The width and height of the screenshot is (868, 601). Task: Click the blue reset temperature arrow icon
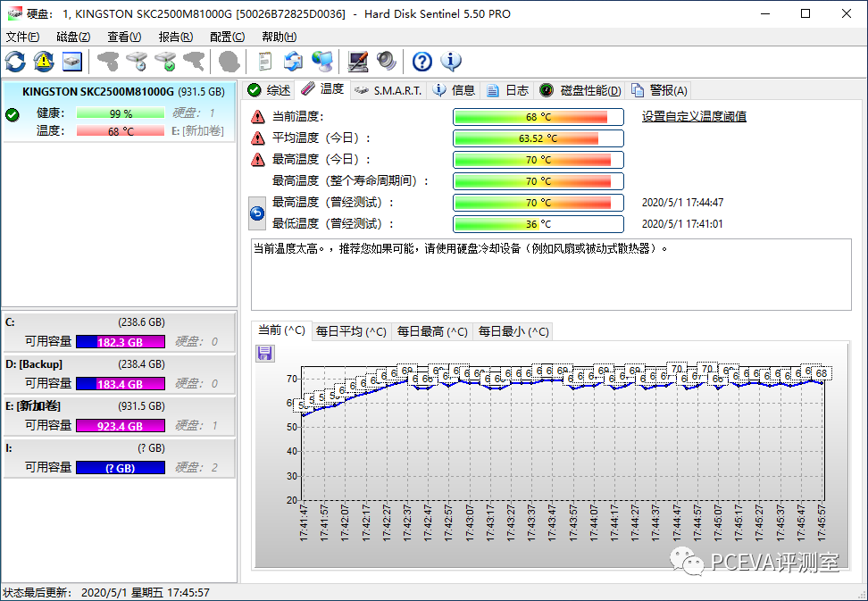[x=257, y=213]
